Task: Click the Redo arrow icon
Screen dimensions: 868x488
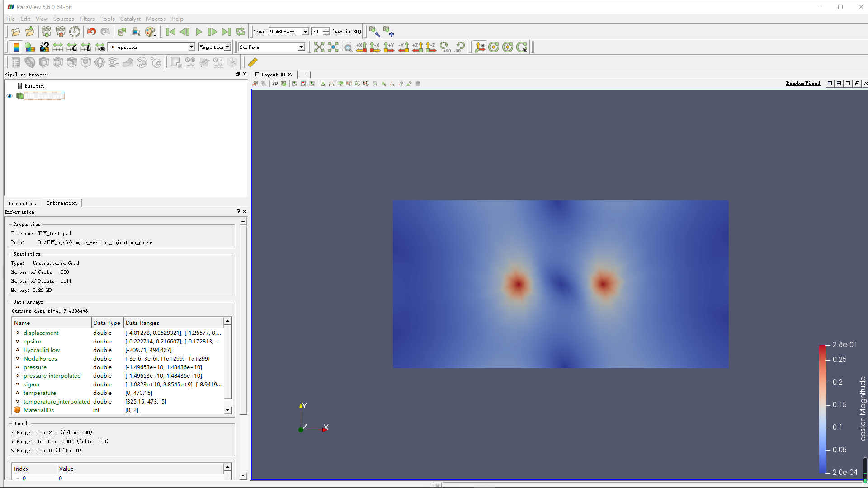Action: pos(105,32)
